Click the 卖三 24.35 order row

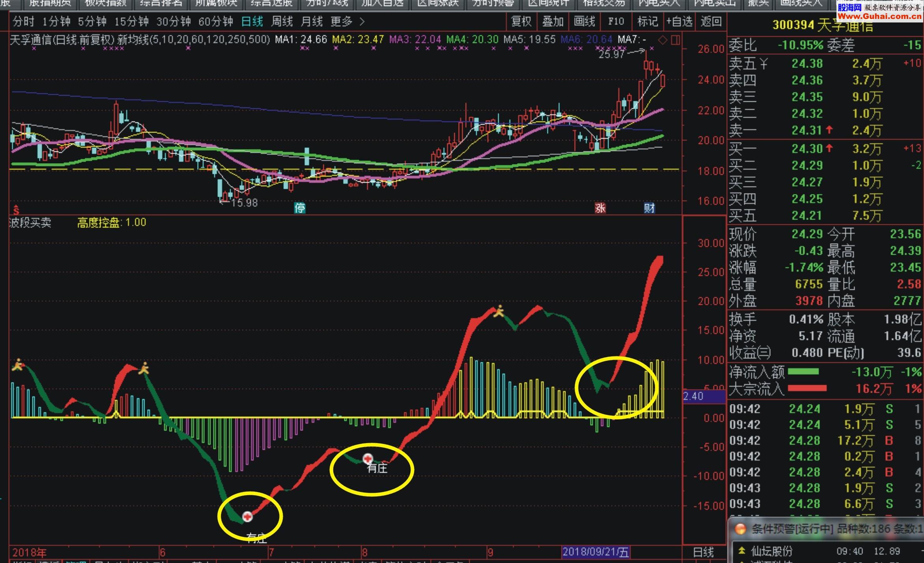click(x=825, y=97)
